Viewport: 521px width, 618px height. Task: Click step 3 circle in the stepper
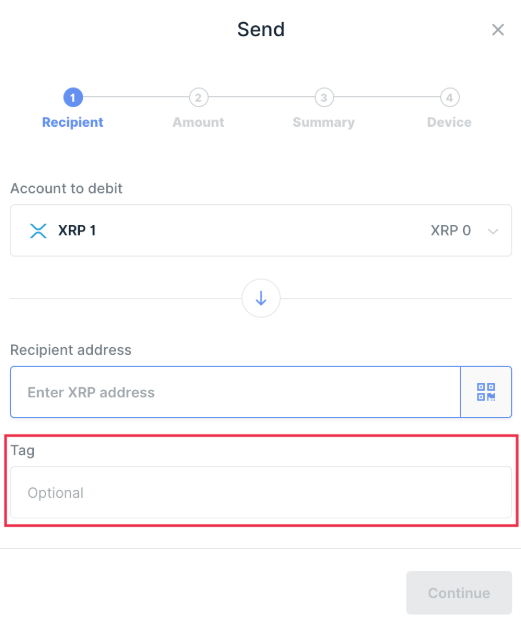pyautogui.click(x=324, y=97)
